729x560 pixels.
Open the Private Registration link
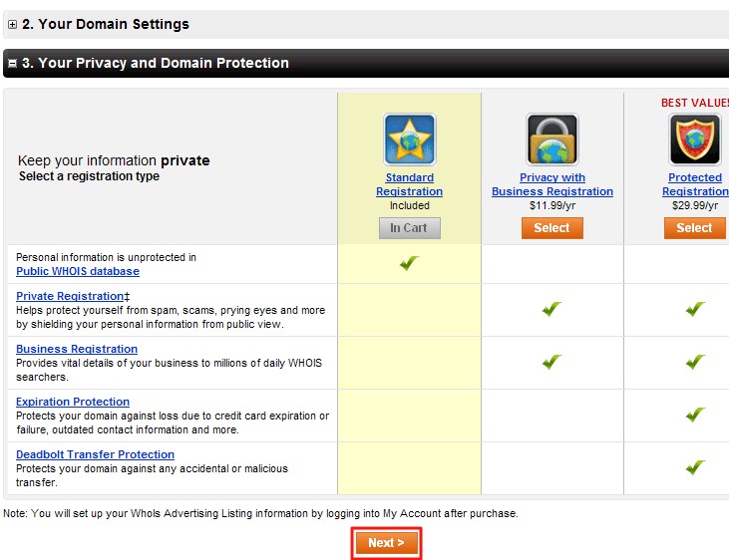[x=69, y=296]
